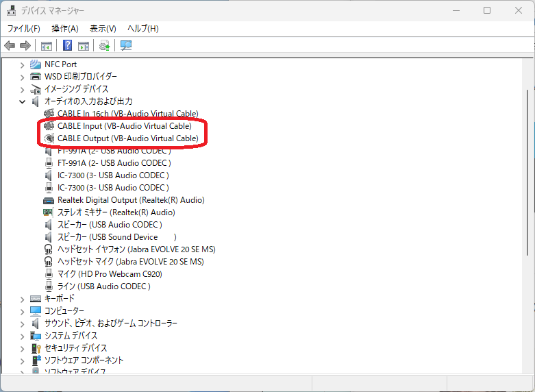
Task: Scan for hardware changes toolbar icon
Action: pos(126,45)
